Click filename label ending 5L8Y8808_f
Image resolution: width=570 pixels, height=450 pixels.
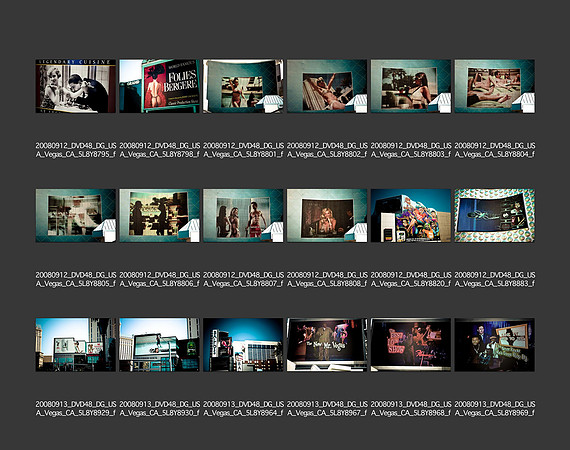click(x=327, y=279)
